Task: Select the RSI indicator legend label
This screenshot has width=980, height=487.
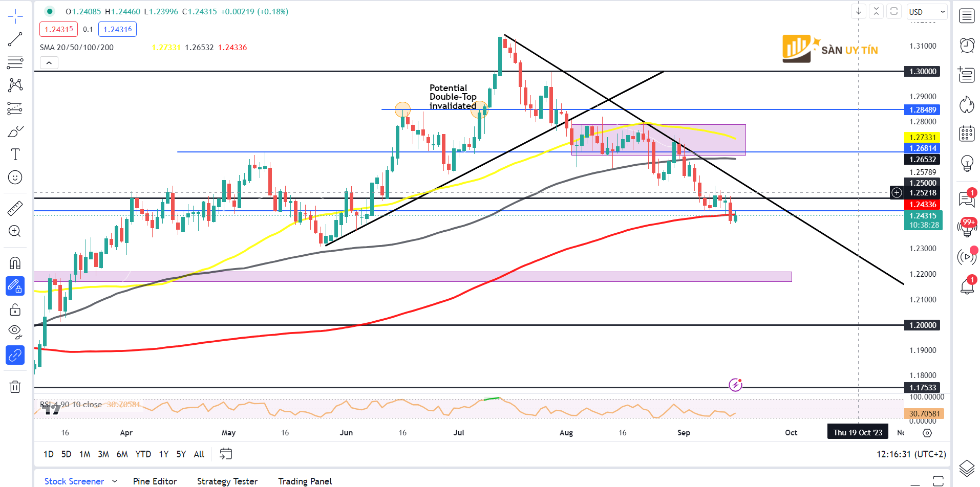Action: pos(71,405)
